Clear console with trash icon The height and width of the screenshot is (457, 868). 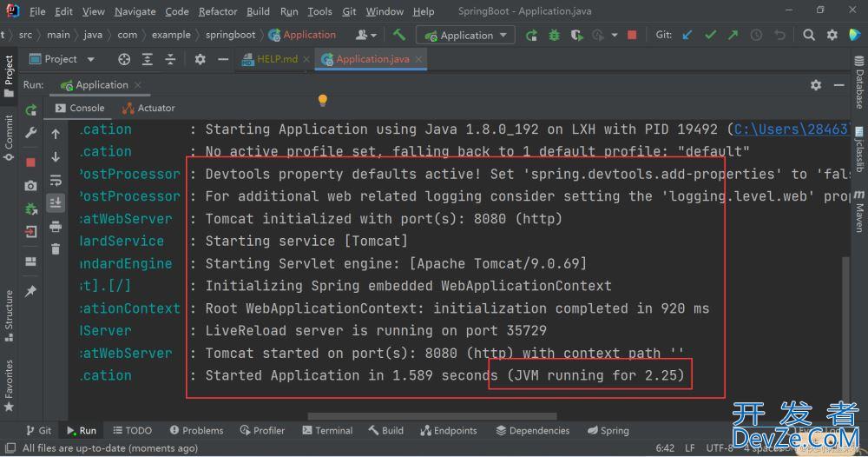pos(56,249)
